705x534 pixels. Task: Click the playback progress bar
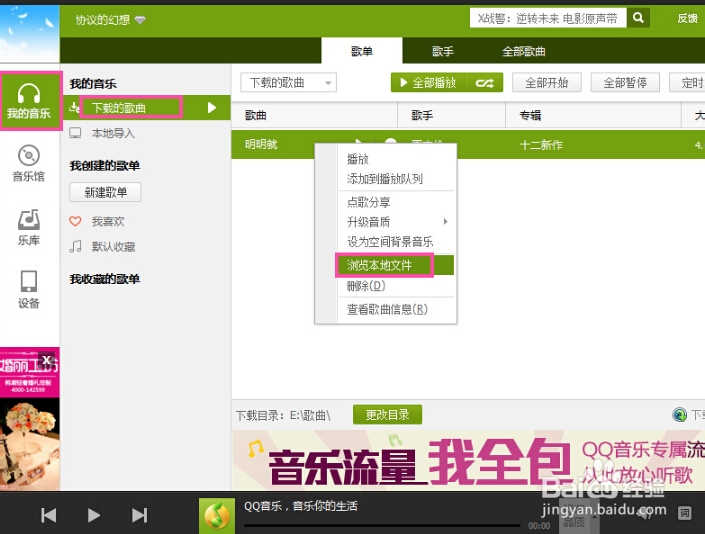tap(382, 525)
